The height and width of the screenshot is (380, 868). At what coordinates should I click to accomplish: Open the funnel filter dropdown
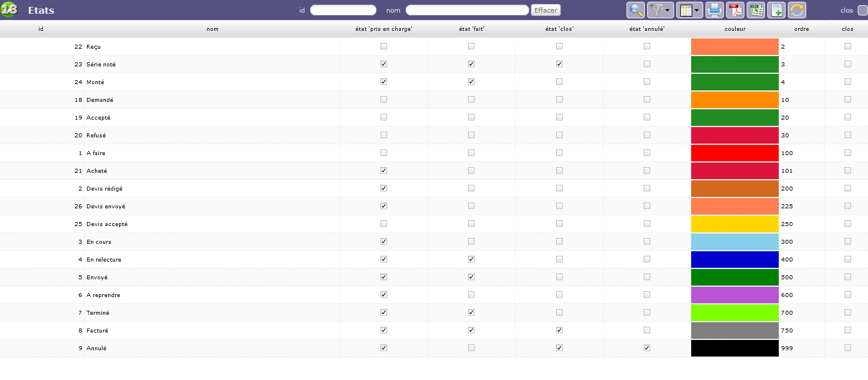[x=660, y=10]
